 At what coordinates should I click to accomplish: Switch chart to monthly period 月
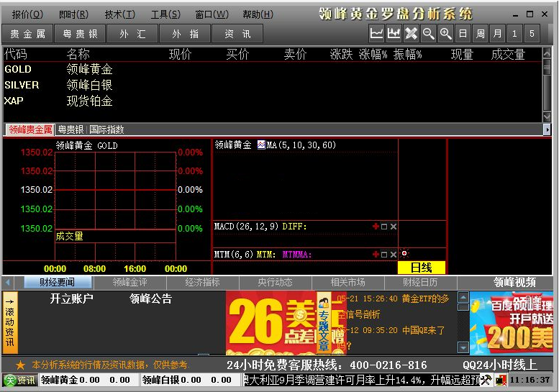(x=497, y=34)
